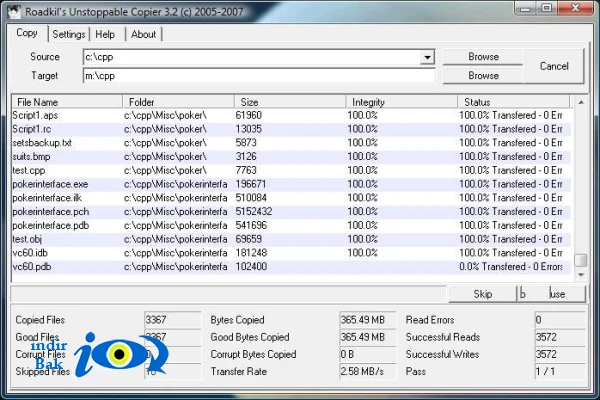
Task: Select the Script1.aps row
Action: pyautogui.click(x=291, y=115)
